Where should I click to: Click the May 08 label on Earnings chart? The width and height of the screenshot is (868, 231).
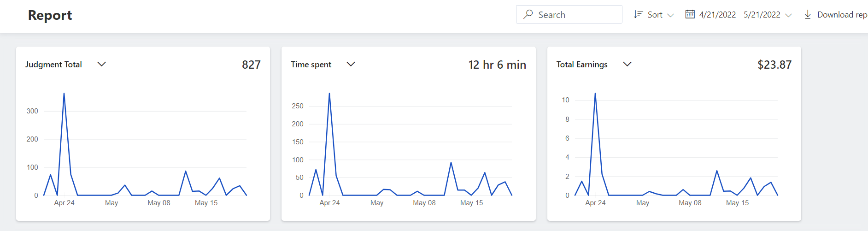point(690,203)
